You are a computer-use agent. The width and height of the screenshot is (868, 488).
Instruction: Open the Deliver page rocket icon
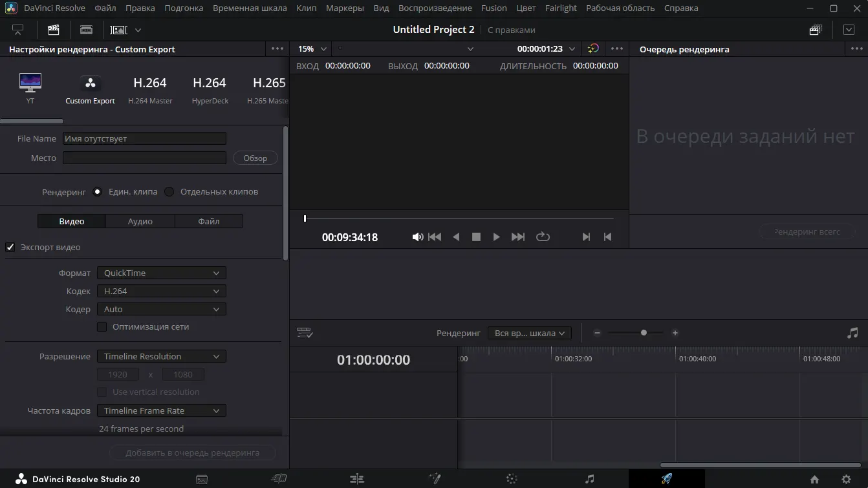click(666, 479)
